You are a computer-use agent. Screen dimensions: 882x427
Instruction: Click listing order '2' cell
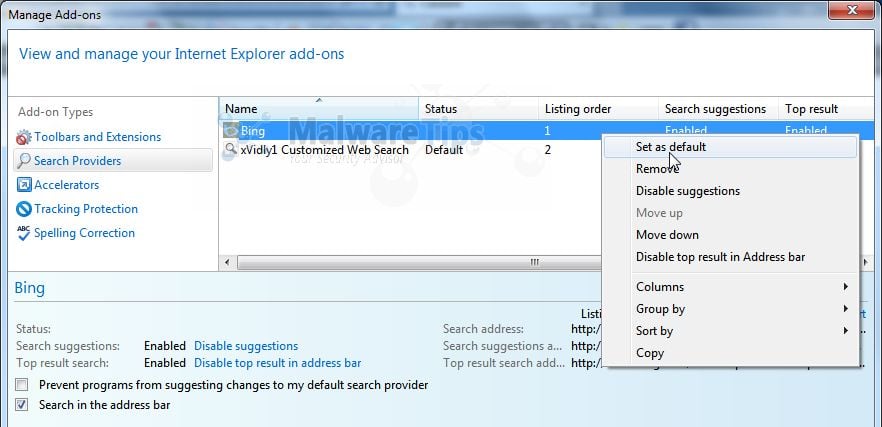(x=548, y=150)
